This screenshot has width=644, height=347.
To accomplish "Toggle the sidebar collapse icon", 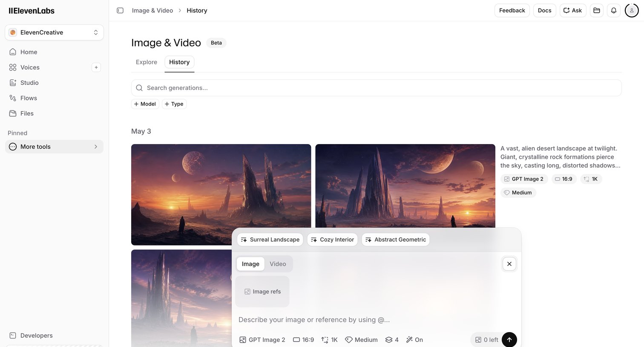I will [x=120, y=10].
